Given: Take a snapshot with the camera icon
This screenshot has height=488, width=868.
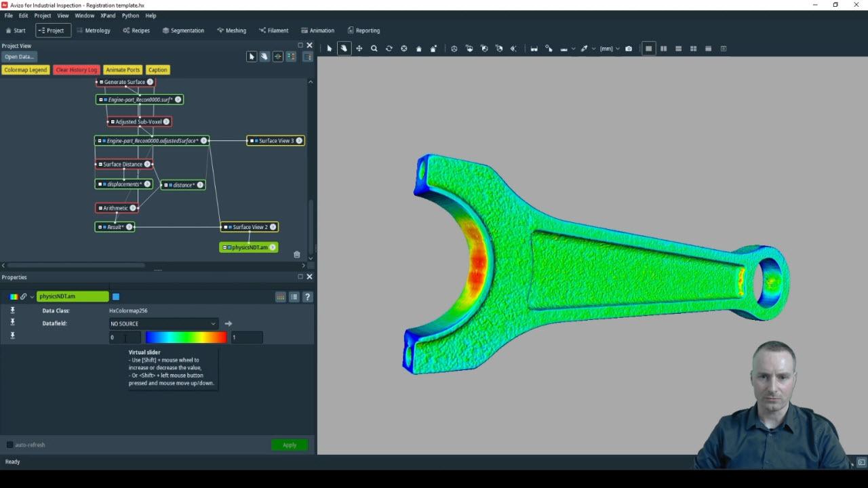Looking at the screenshot, I should 629,49.
